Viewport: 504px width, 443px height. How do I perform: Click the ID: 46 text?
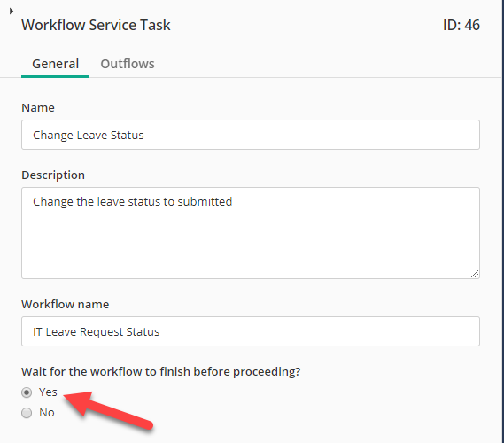(x=461, y=25)
